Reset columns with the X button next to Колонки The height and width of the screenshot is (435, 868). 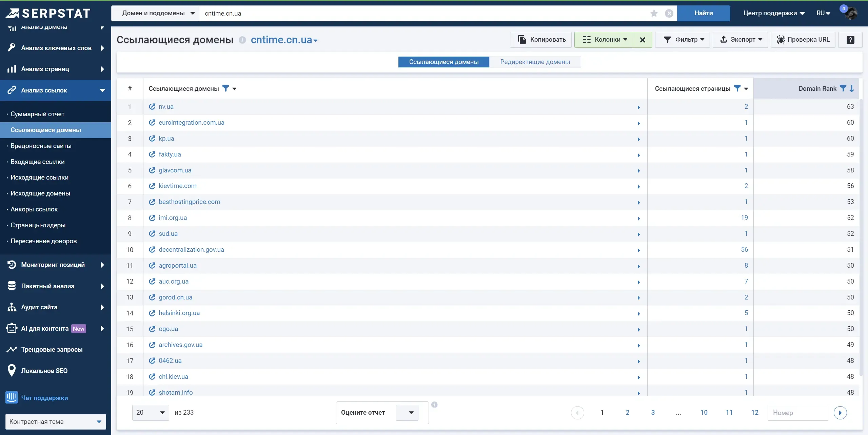tap(643, 40)
